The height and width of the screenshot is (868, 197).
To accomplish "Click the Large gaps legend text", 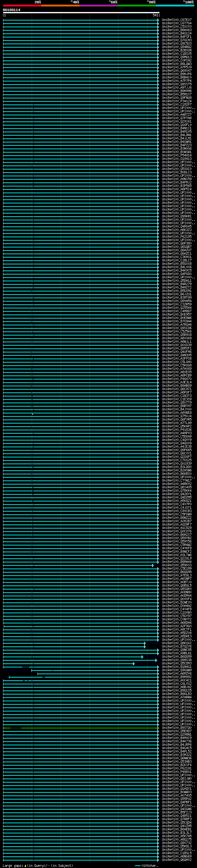I will (38, 865).
